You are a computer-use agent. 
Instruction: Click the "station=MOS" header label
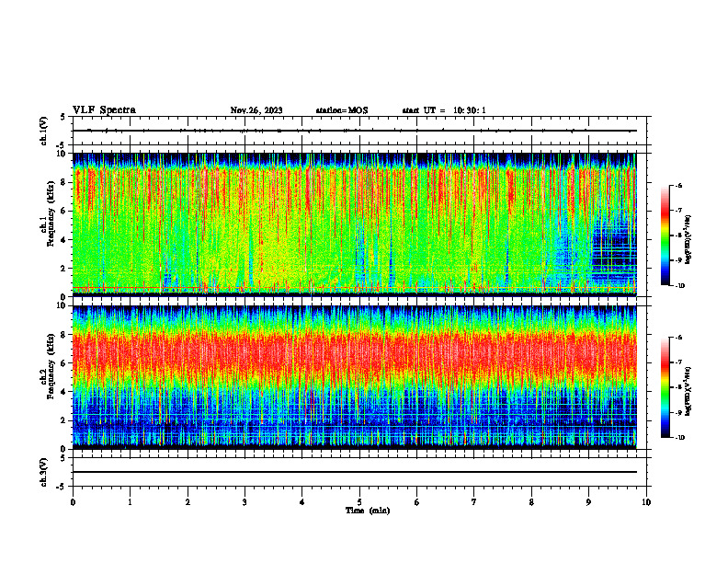point(342,110)
